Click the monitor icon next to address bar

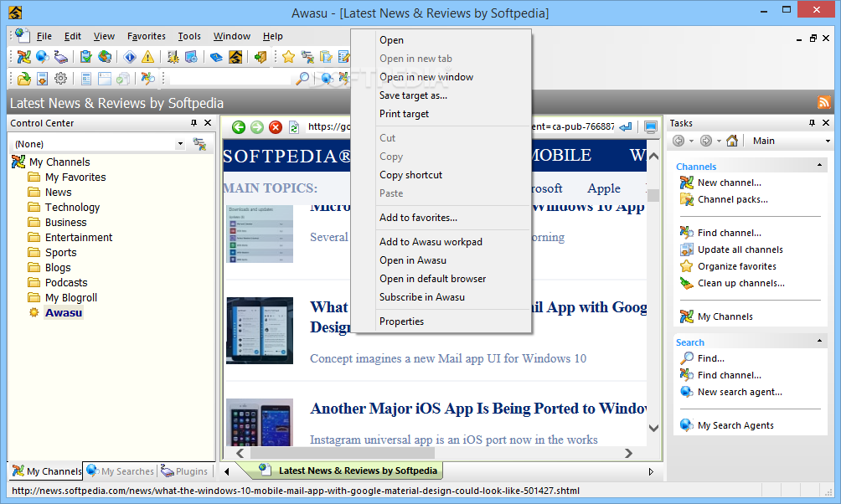click(x=651, y=127)
